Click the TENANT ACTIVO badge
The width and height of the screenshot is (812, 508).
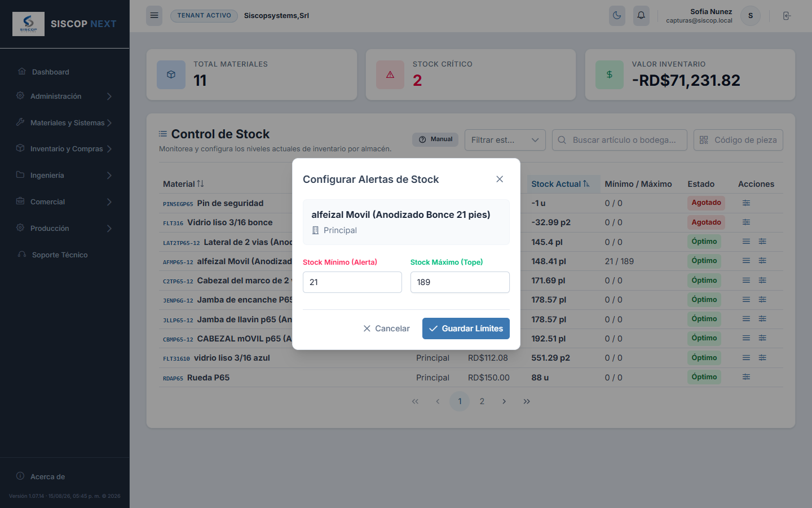tap(204, 16)
